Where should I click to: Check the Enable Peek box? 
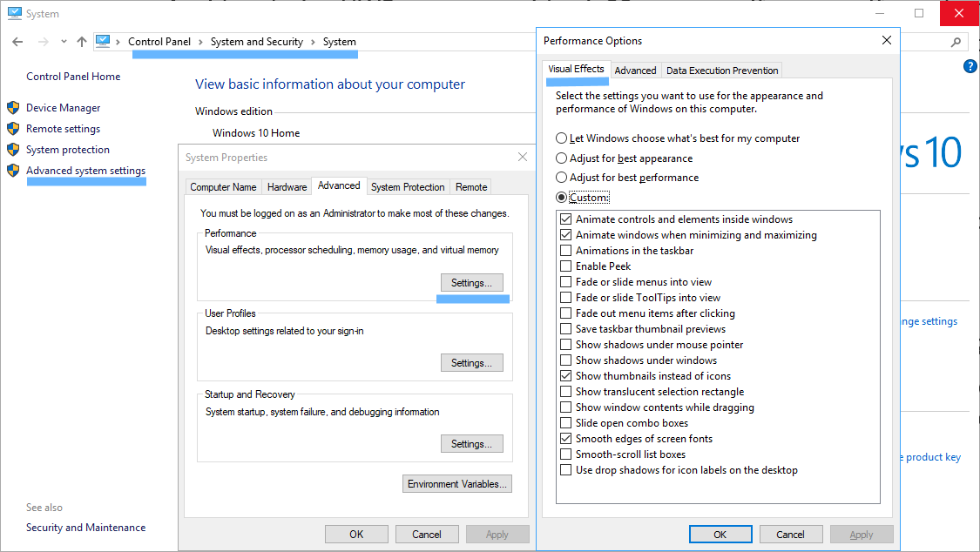tap(565, 266)
